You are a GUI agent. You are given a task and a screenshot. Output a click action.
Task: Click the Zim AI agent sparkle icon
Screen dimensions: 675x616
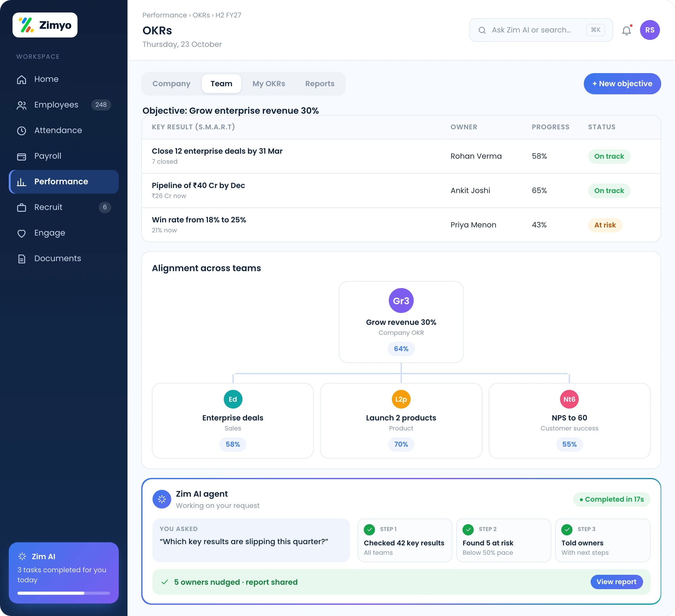(x=162, y=499)
